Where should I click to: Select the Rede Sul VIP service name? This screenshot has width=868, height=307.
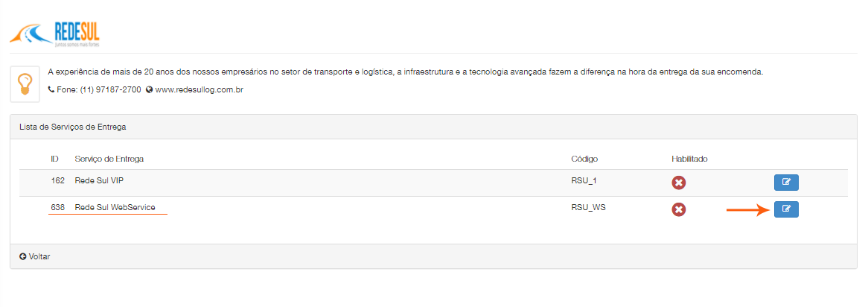tap(103, 181)
